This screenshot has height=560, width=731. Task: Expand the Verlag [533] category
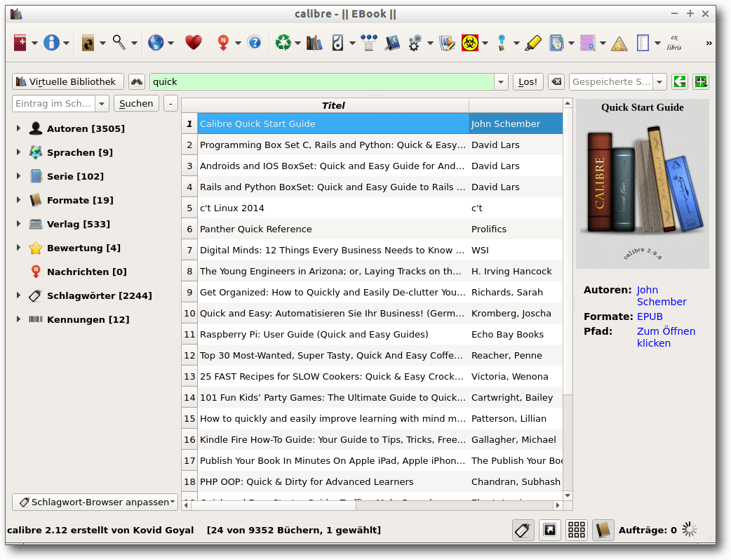coord(18,223)
